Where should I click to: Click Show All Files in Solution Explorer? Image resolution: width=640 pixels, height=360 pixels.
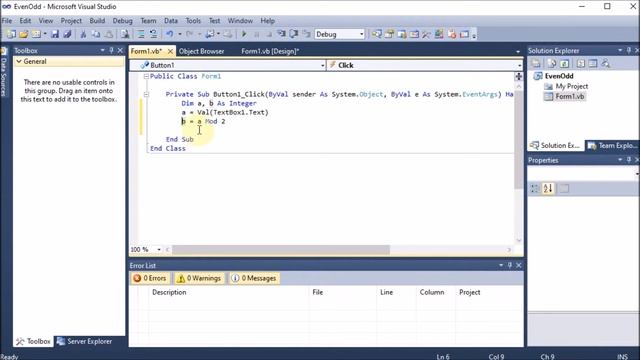pyautogui.click(x=552, y=63)
